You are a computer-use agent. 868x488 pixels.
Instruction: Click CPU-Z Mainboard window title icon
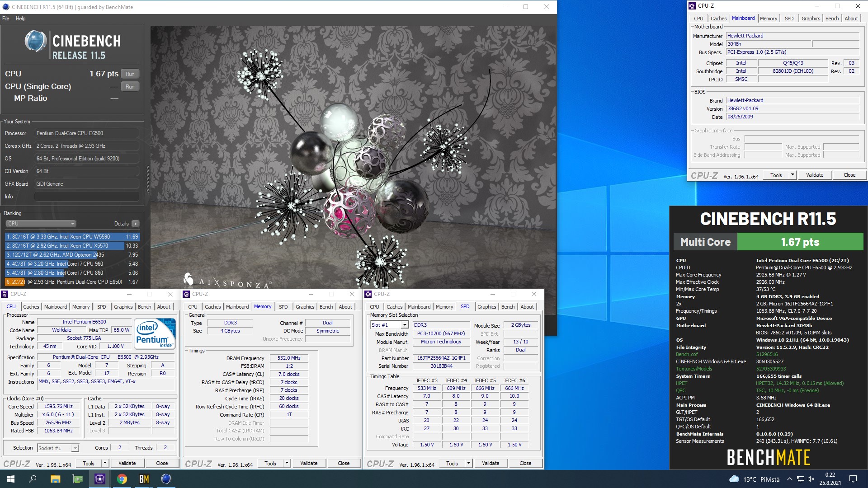coord(692,6)
